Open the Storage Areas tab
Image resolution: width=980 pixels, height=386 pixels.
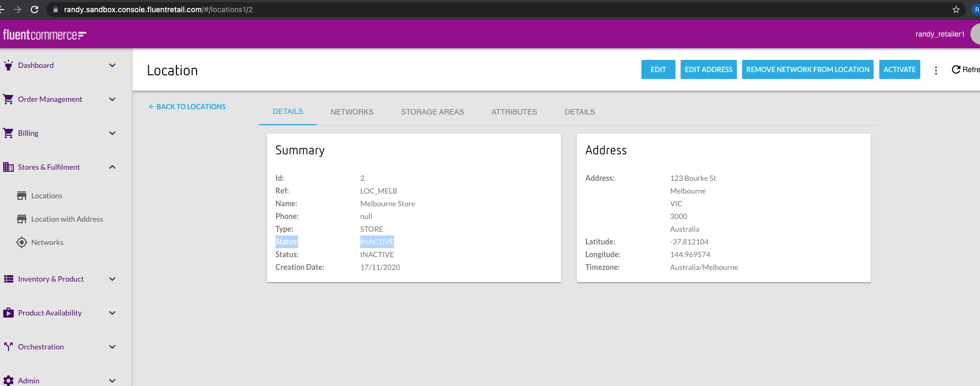point(432,112)
